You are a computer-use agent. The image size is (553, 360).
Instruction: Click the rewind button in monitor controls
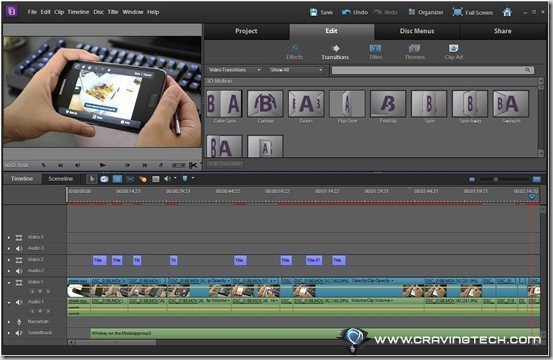pyautogui.click(x=60, y=165)
